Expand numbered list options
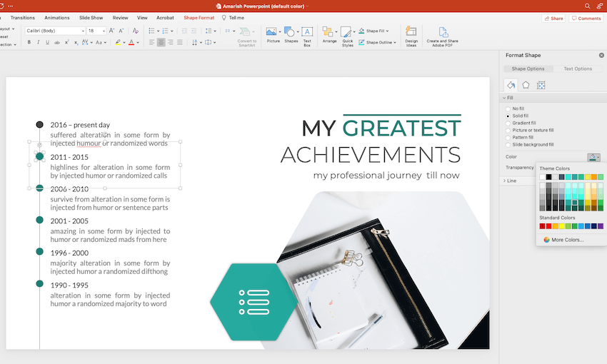 172,31
